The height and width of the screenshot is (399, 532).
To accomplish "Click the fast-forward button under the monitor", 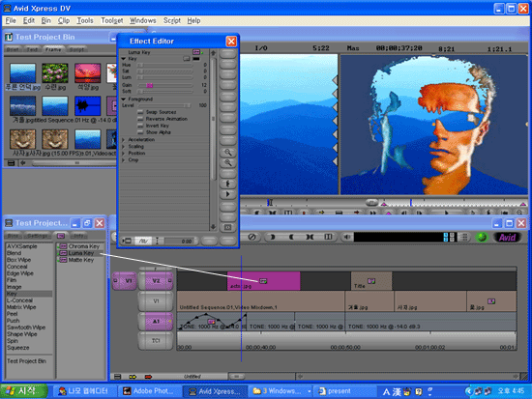I will [372, 213].
